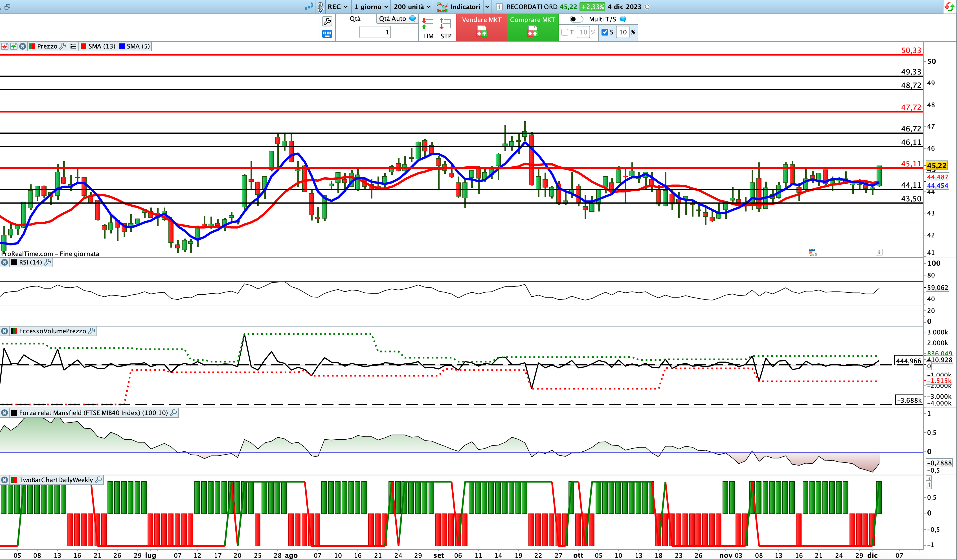Click the S percentage value field

click(623, 32)
